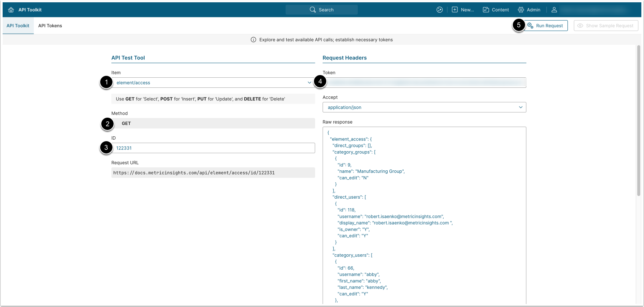The width and height of the screenshot is (644, 307).
Task: Click the Search magnifier icon
Action: pyautogui.click(x=313, y=10)
